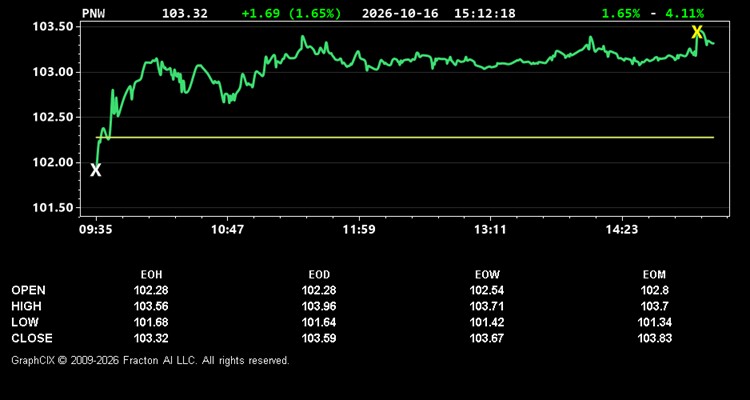Click the 15:12:18 timestamp

485,13
